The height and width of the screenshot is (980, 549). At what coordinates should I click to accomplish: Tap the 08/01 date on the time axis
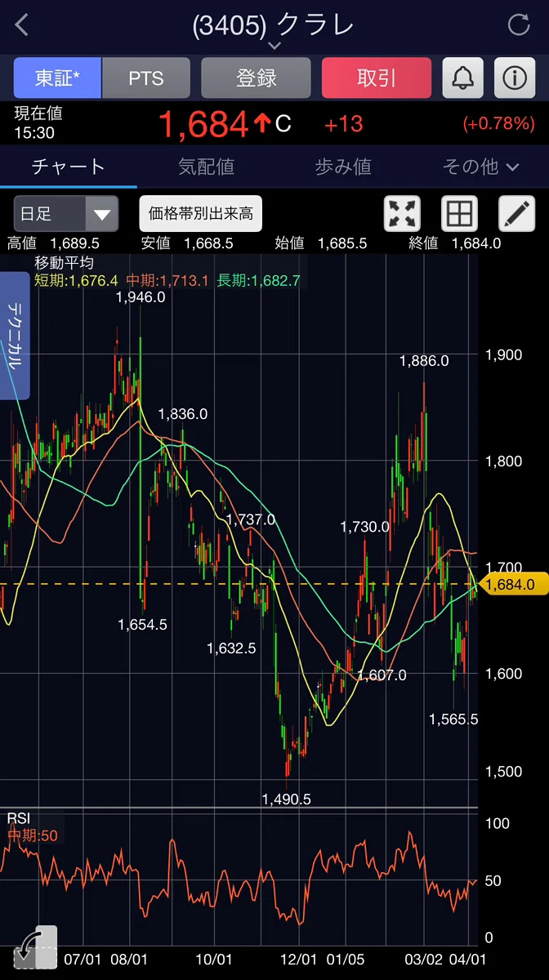[x=129, y=958]
